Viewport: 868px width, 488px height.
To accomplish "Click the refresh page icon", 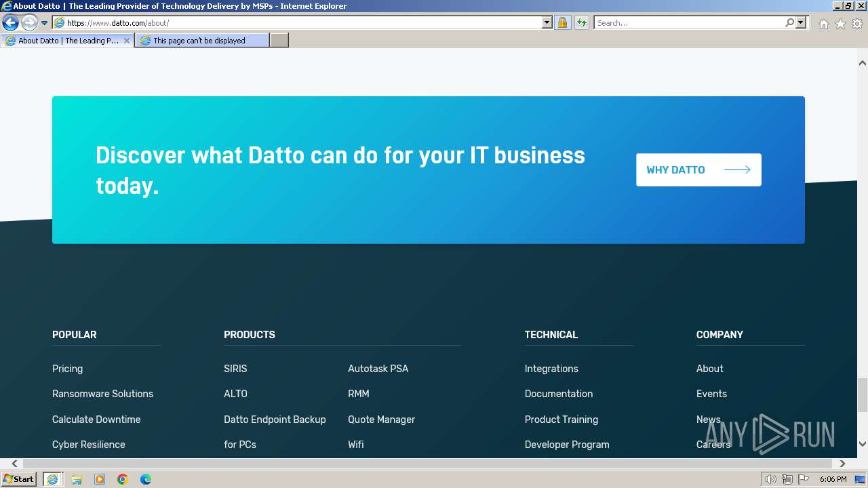I will click(581, 23).
